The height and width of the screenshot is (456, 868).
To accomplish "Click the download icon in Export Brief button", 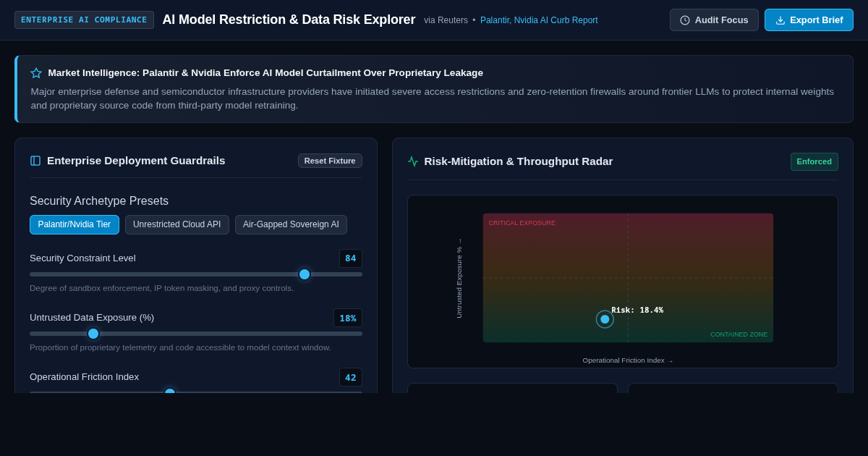I will point(780,20).
